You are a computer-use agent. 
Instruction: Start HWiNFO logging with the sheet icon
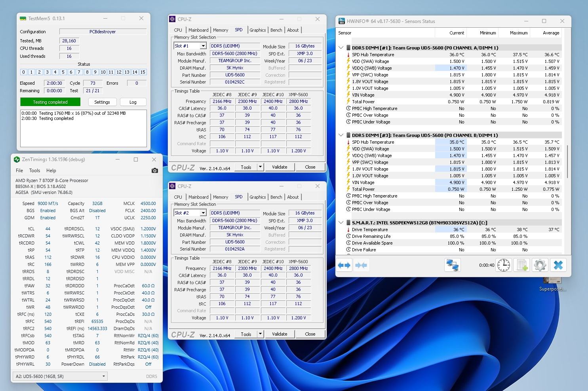[x=521, y=265]
